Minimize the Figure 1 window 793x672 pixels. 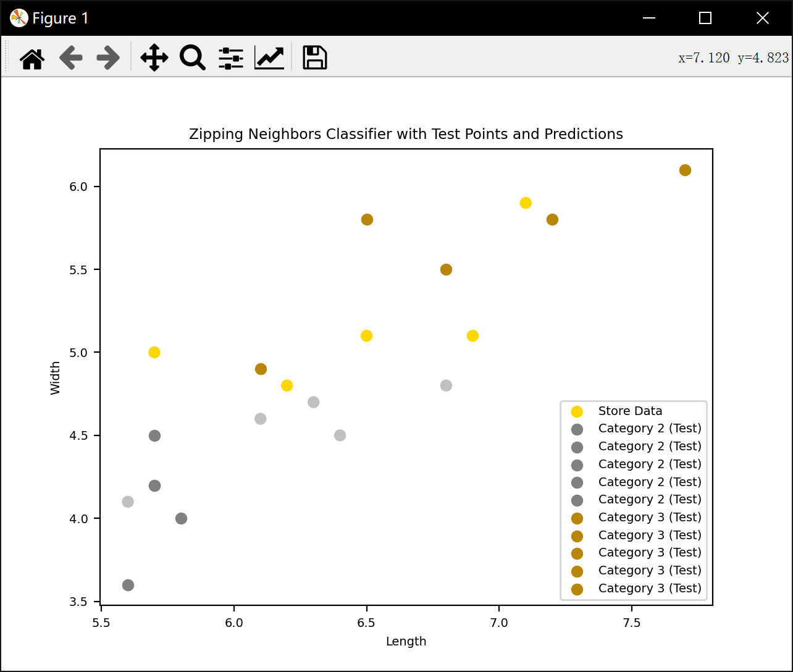click(x=648, y=18)
